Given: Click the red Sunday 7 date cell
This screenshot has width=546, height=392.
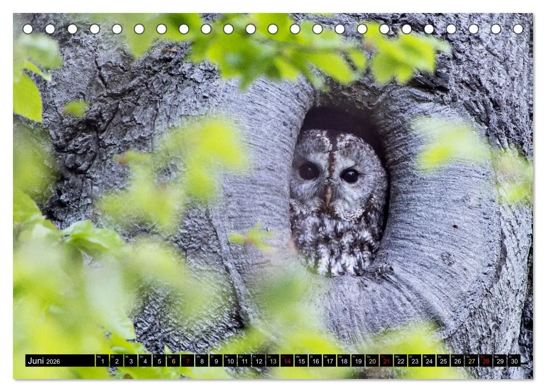Looking at the screenshot, I should click(188, 361).
